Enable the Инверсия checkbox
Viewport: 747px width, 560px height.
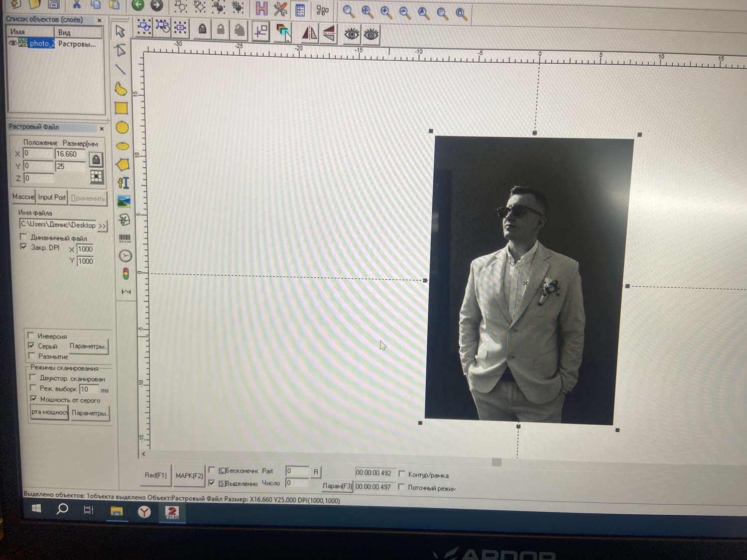(x=31, y=335)
